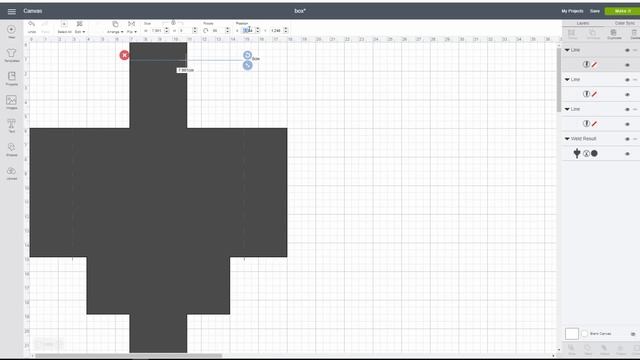Image resolution: width=640 pixels, height=360 pixels.
Task: Collapse the topmost Line layer group
Action: [567, 50]
